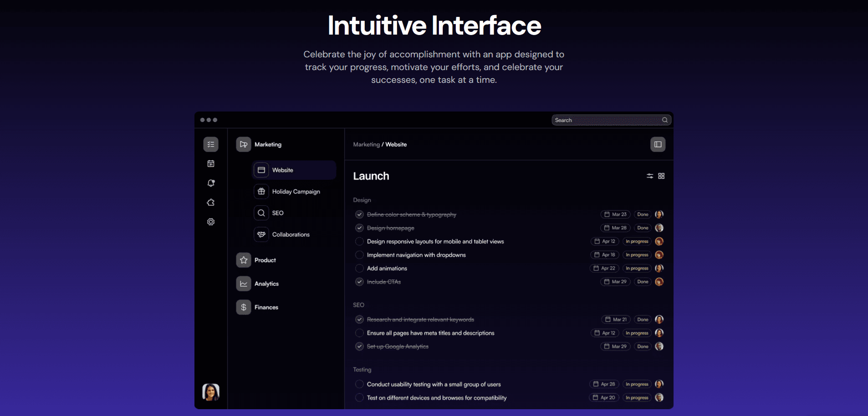
Task: Open the user profile avatar at bottom-left
Action: 211,392
